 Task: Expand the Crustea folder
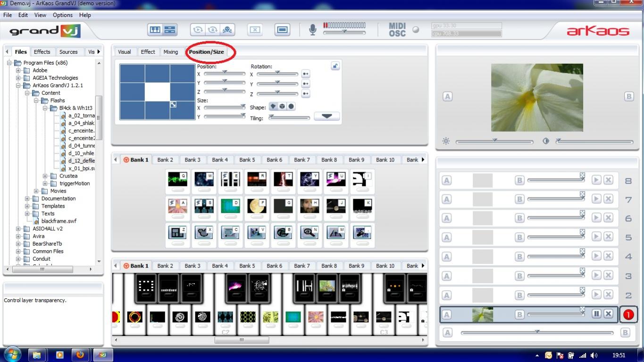(45, 176)
